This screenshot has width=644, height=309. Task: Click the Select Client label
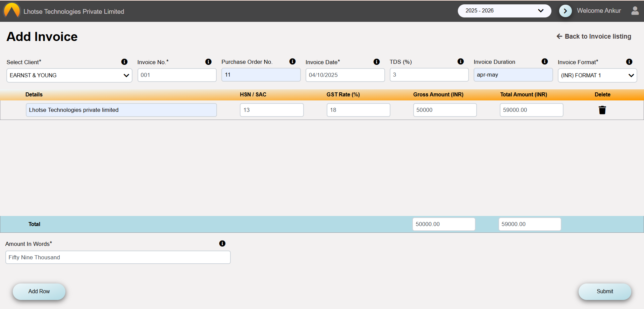click(24, 62)
